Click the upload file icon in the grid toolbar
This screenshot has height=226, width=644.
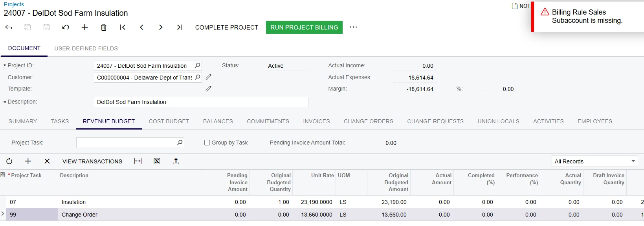pos(176,161)
